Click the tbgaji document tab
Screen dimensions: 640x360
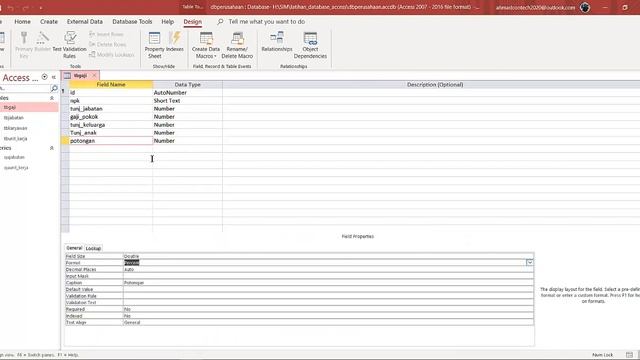[80, 76]
